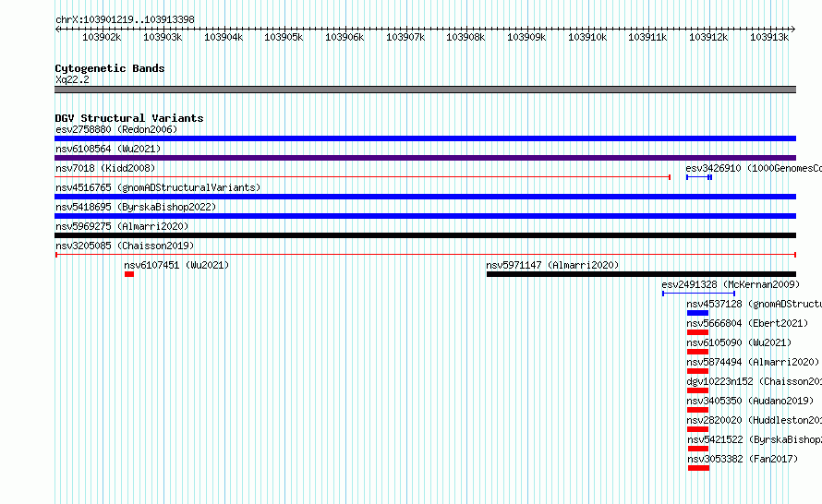Click the black bar under nsv5969275
This screenshot has width=822, height=504.
click(425, 235)
